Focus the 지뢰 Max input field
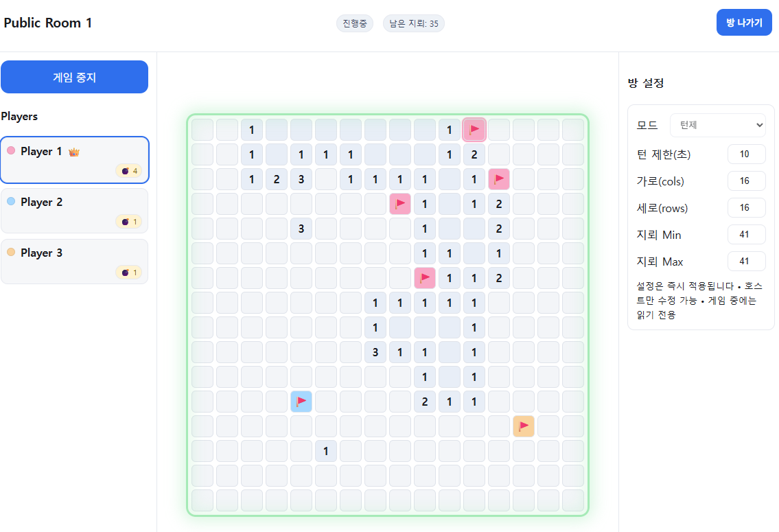 click(746, 262)
